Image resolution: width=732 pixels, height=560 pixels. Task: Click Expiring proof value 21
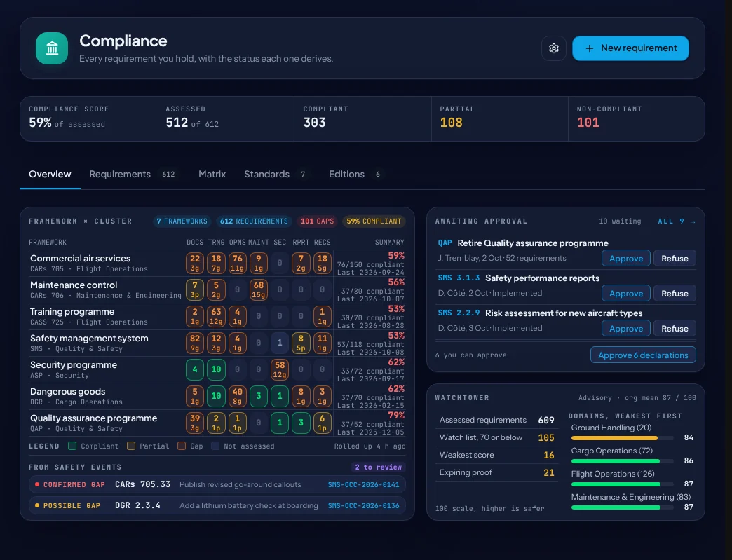548,472
